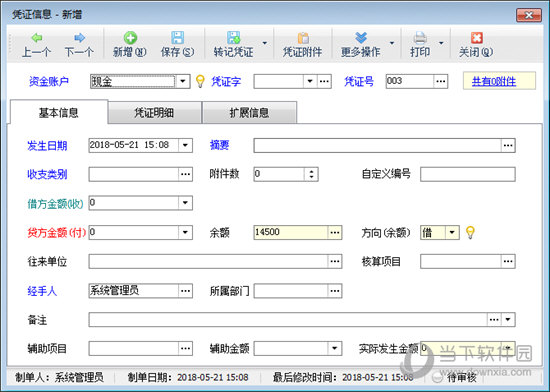The height and width of the screenshot is (392, 550).
Task: Click into 备注 text field
Action: point(288,319)
